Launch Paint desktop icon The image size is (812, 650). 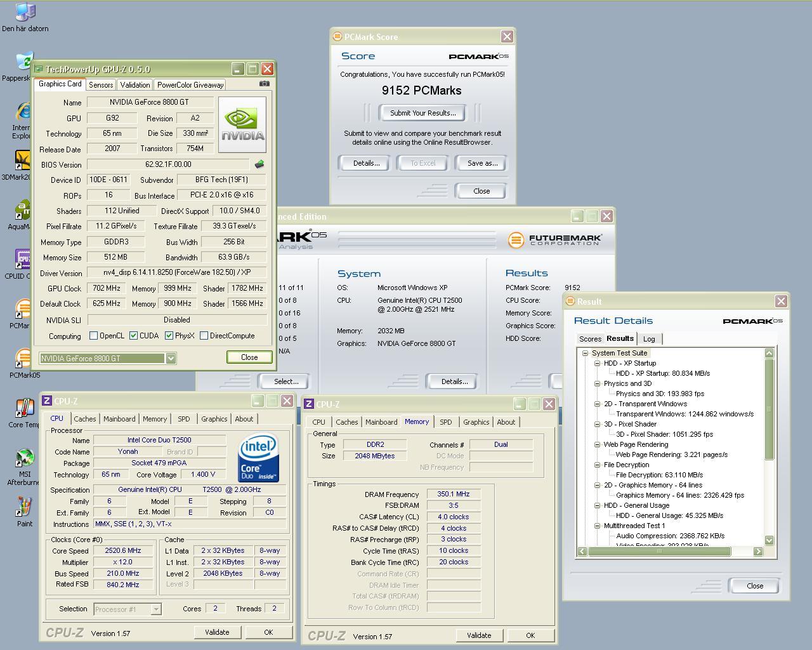click(x=24, y=512)
